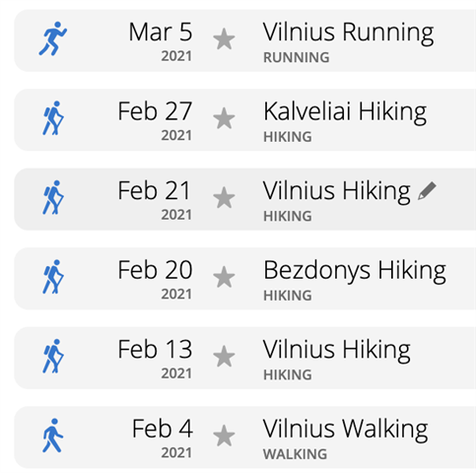Edit Vilnius Hiking name with pencil icon

[x=427, y=191]
